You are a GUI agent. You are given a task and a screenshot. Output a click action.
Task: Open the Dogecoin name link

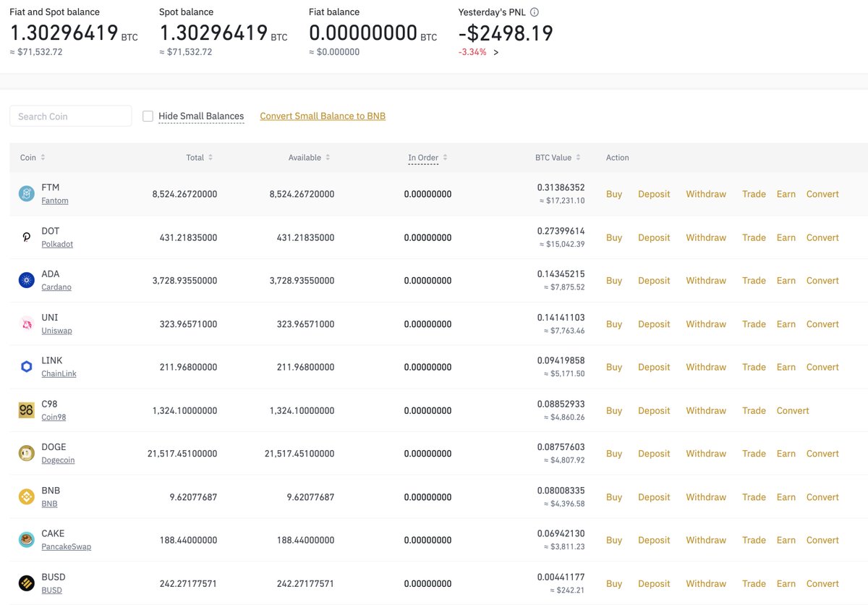tap(58, 460)
